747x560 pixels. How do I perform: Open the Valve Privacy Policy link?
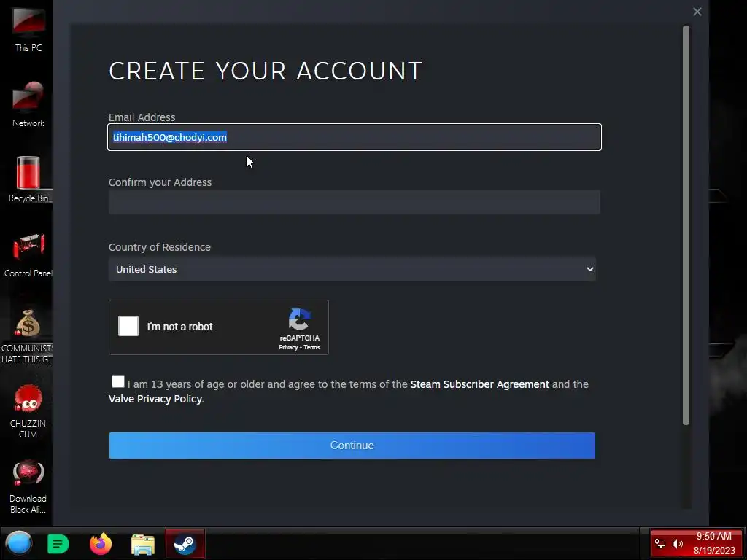[x=155, y=399]
